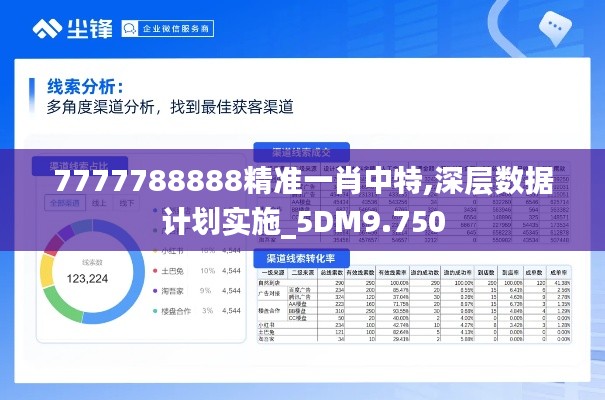Viewport: 605px width, 400px height.
Task: Switch to the 线下 tab
Action: pyautogui.click(x=127, y=202)
